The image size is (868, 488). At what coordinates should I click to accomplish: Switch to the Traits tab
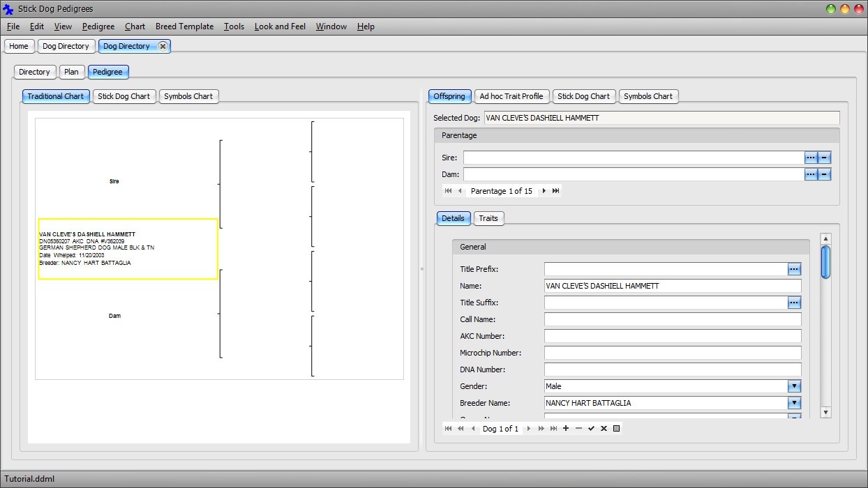[488, 218]
